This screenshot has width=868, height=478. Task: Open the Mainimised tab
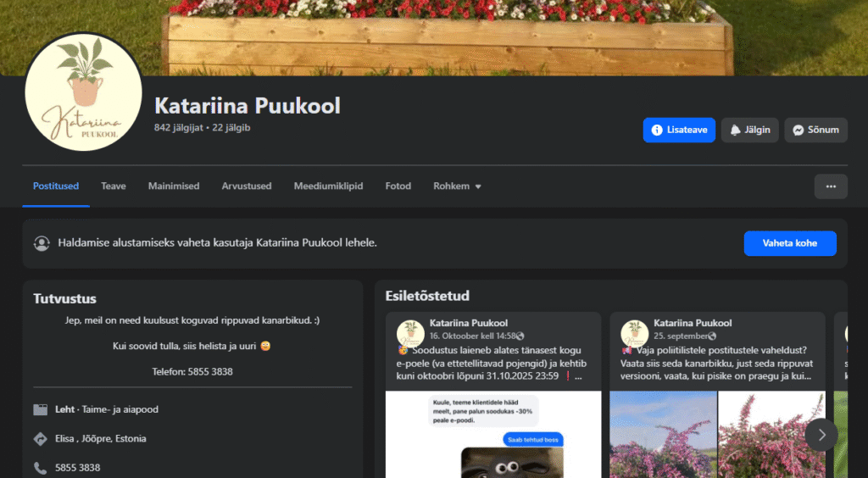(174, 186)
